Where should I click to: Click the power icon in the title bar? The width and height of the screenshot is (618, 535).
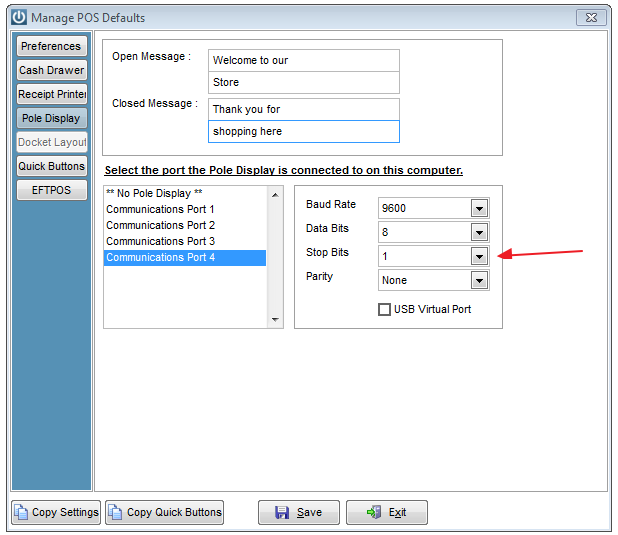19,18
